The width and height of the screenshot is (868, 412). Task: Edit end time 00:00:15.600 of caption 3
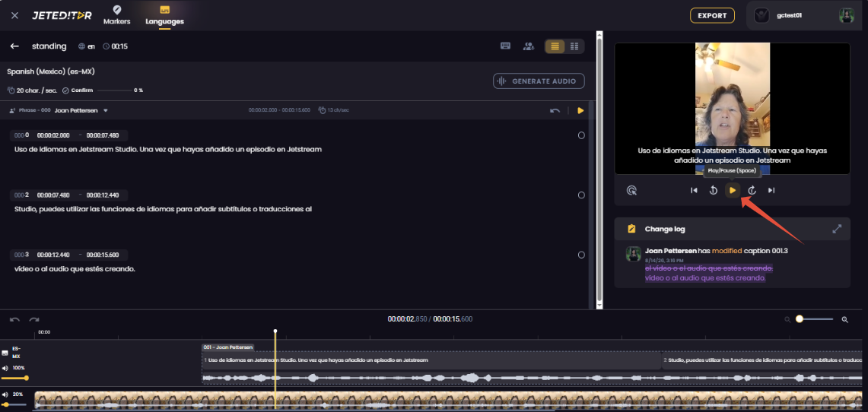point(103,255)
